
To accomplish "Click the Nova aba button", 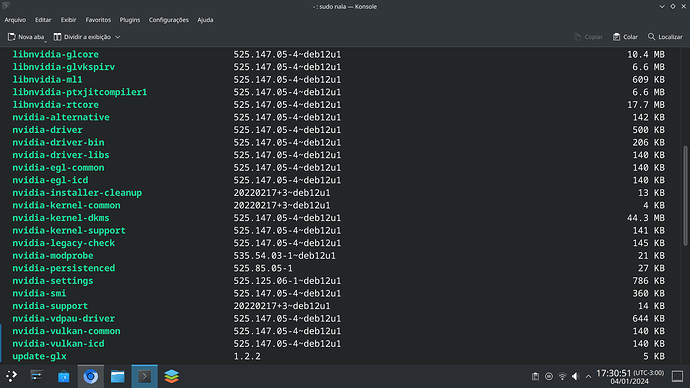I will tap(26, 37).
